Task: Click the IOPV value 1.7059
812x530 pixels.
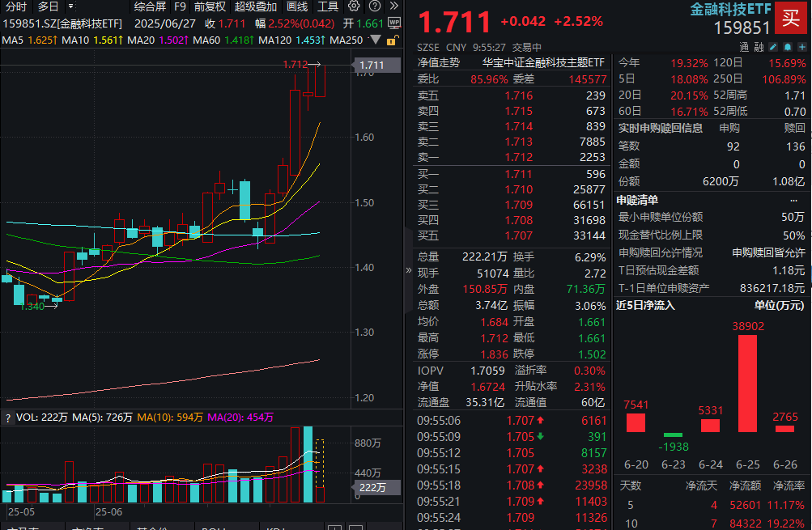Action: coord(487,371)
